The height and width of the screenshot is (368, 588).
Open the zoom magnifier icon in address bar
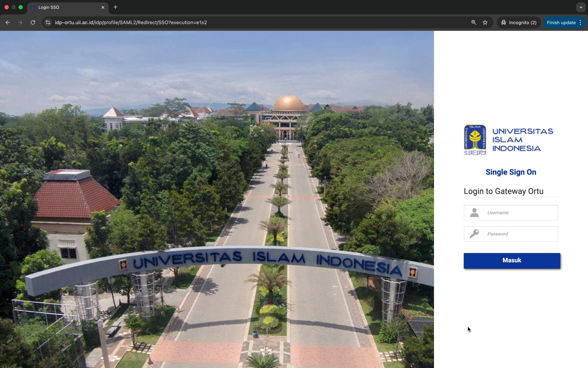tap(474, 22)
